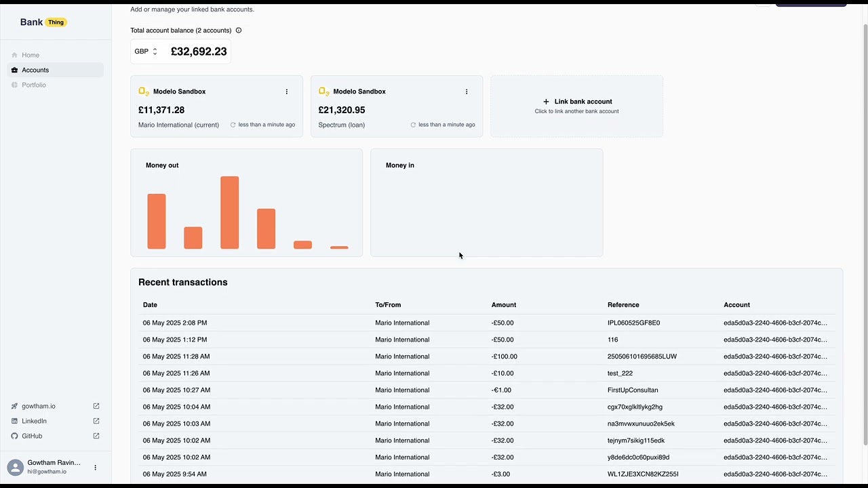The width and height of the screenshot is (868, 488).
Task: Select transaction dated 06 May 2025 1:12 PM
Action: (486, 340)
